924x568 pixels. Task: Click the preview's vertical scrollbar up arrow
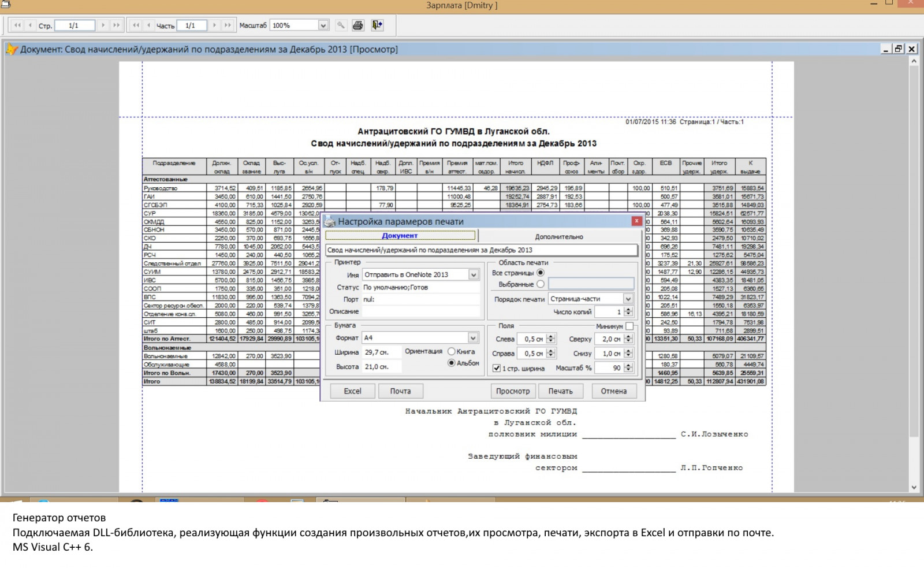(914, 61)
